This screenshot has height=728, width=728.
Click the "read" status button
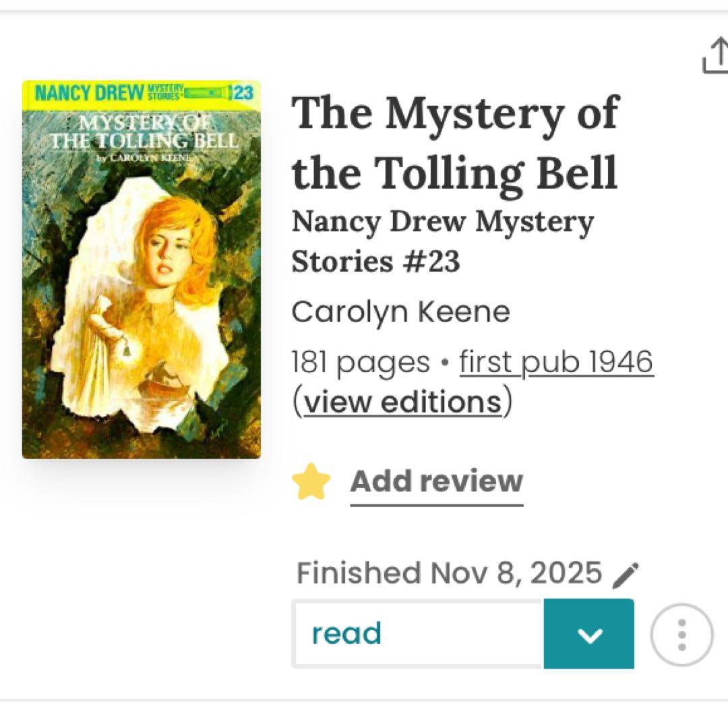click(x=418, y=634)
